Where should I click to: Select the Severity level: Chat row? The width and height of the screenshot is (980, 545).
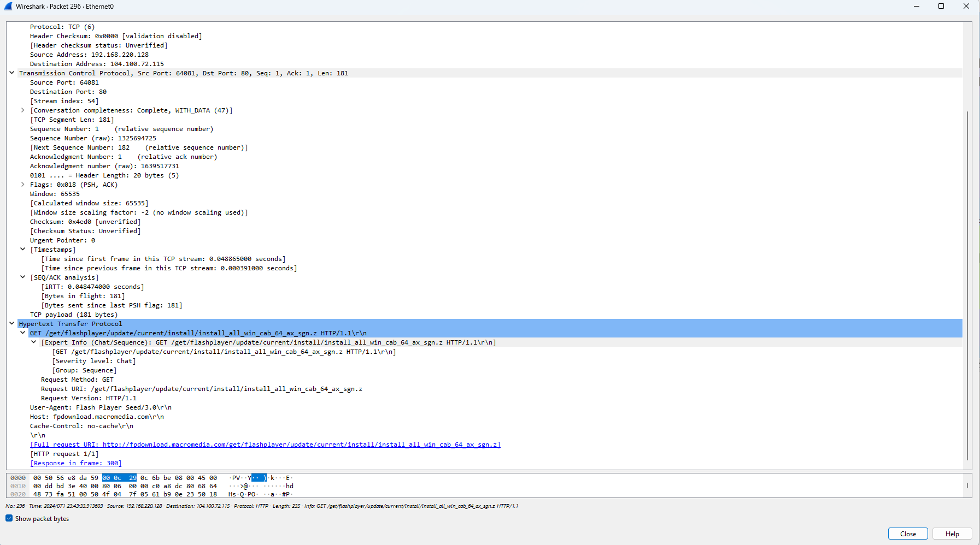coord(94,361)
